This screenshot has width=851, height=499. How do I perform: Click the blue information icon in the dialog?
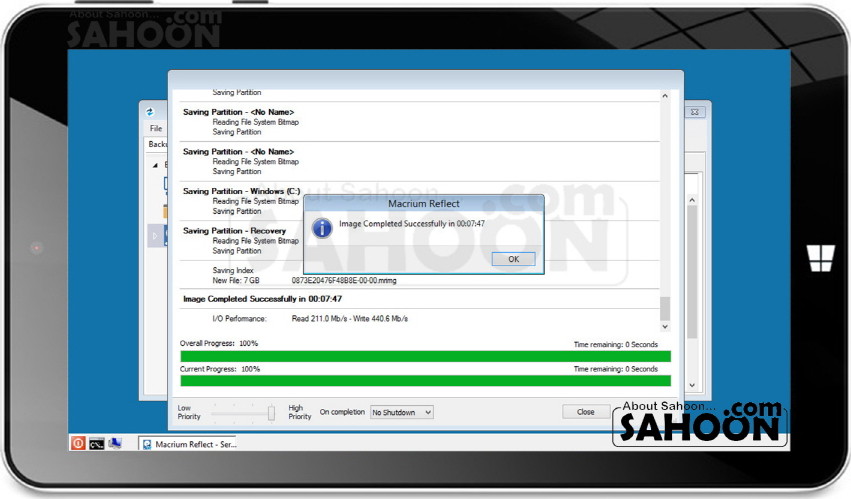coord(322,228)
